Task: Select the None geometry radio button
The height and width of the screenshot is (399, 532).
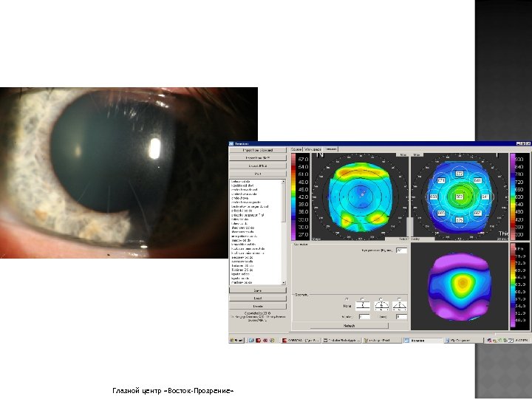Action: [347, 299]
